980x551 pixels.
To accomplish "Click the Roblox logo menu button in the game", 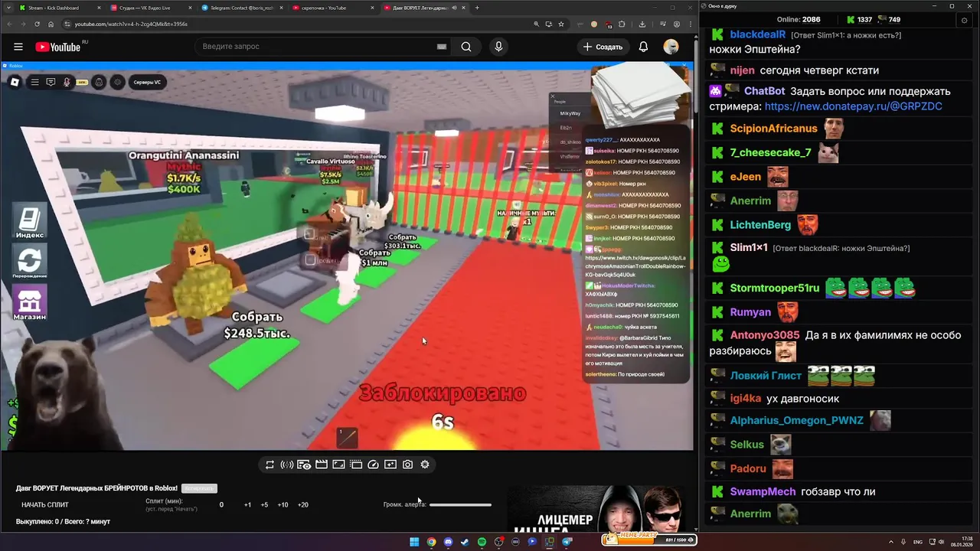I will [x=15, y=82].
